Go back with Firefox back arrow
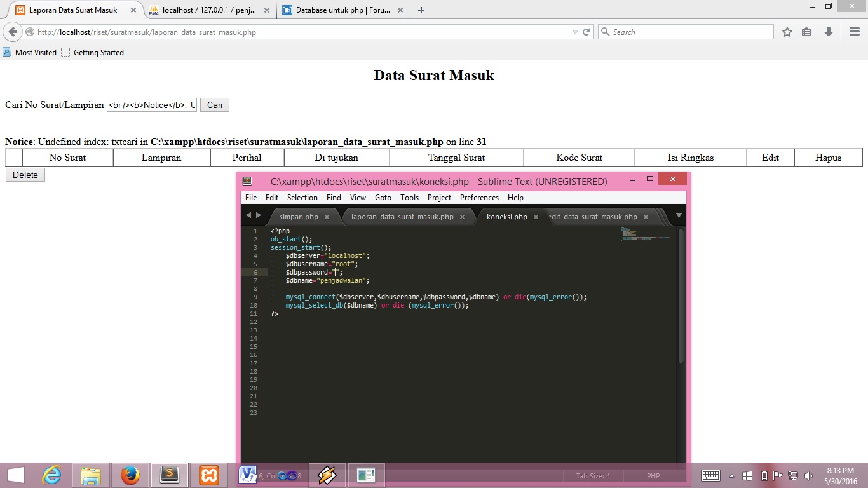The width and height of the screenshot is (868, 488). 12,32
